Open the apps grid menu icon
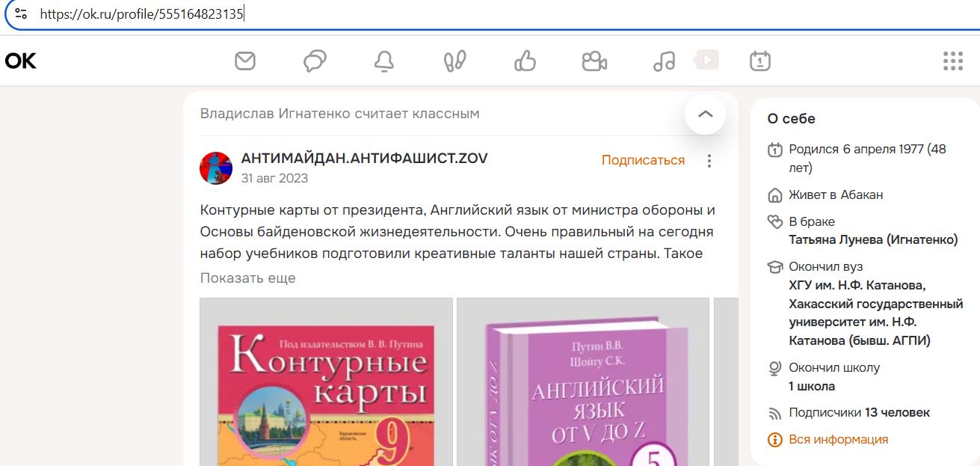The image size is (980, 466). click(952, 61)
